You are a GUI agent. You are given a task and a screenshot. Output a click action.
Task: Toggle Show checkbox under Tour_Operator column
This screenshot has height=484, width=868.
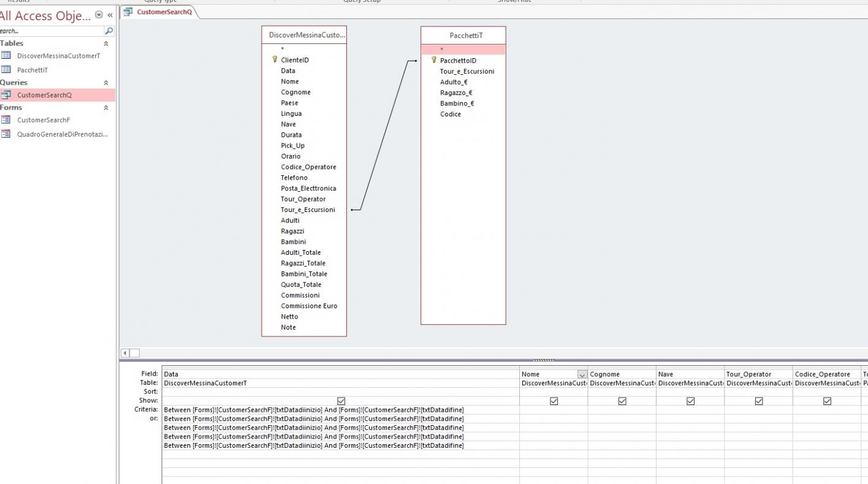point(759,401)
